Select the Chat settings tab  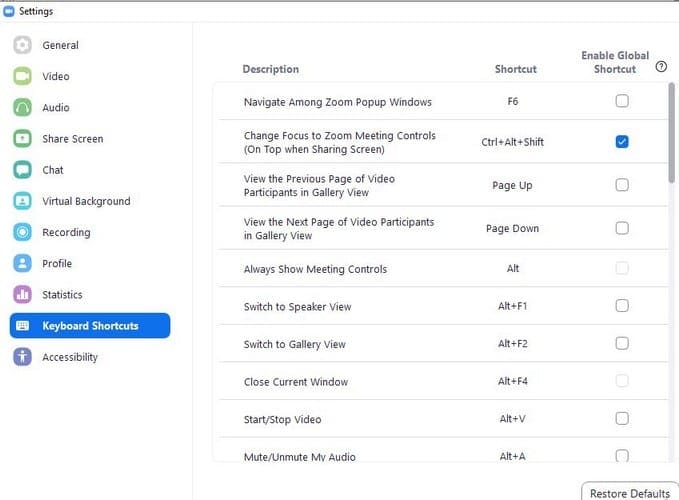click(x=53, y=170)
